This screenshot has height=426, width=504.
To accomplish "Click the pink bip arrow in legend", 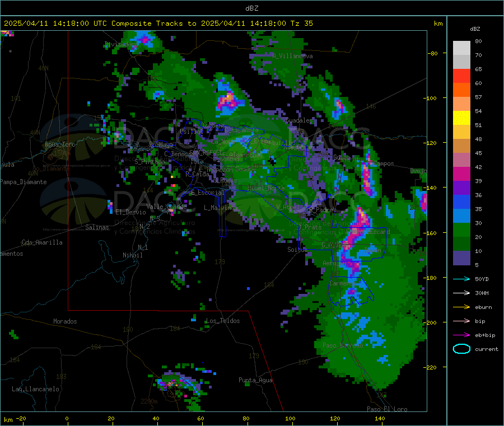I will [x=461, y=321].
